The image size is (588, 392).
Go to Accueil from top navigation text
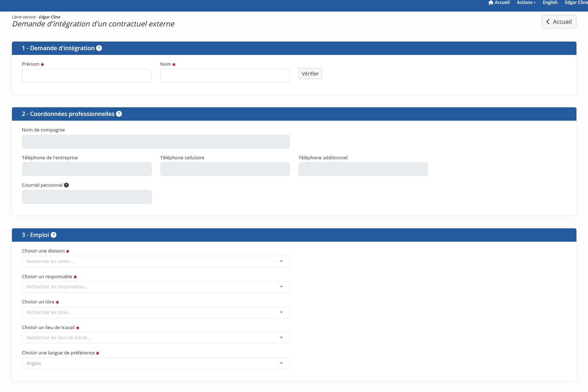pyautogui.click(x=502, y=3)
